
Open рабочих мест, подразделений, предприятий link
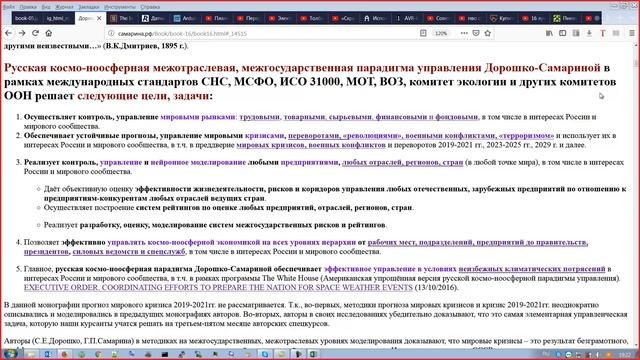[x=478, y=242]
